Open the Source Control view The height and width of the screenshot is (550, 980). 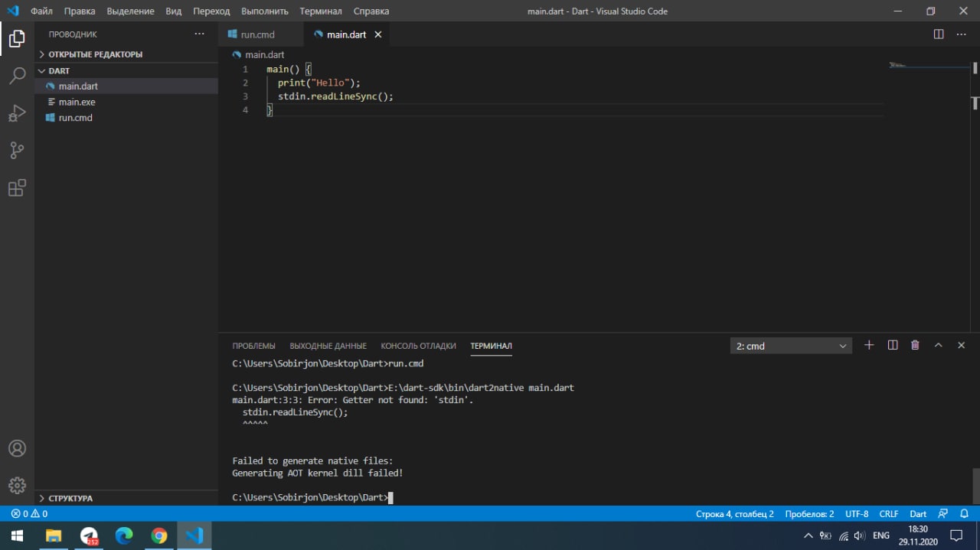coord(17,151)
